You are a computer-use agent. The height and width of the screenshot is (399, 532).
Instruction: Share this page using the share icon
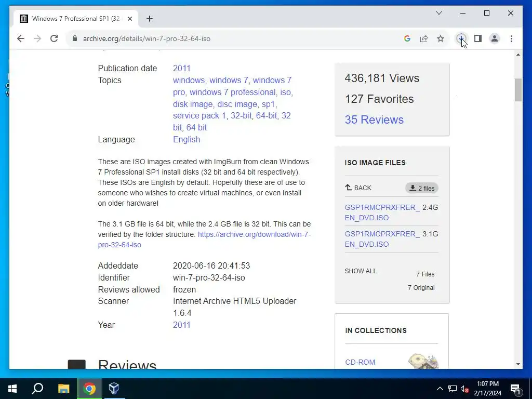coord(424,38)
